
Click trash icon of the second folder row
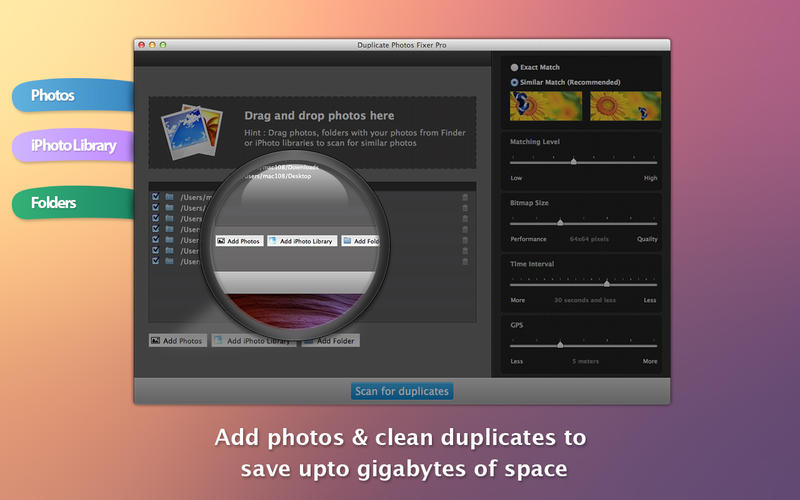[x=465, y=208]
